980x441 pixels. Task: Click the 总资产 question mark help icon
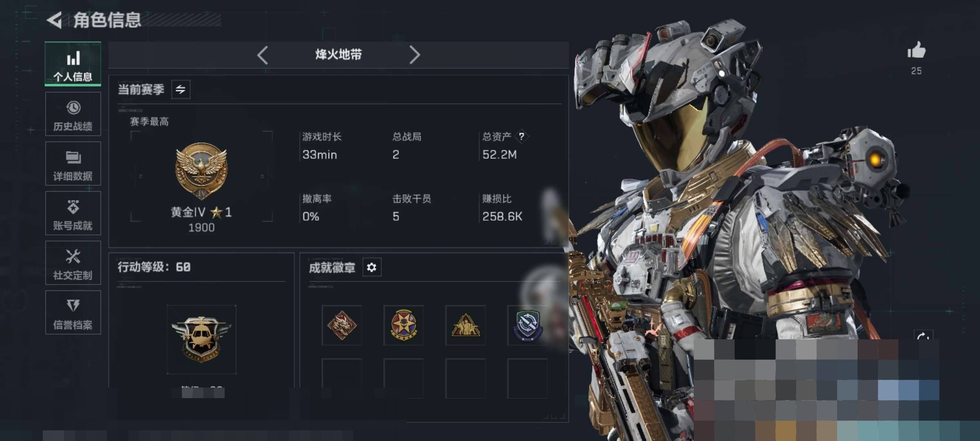(521, 136)
